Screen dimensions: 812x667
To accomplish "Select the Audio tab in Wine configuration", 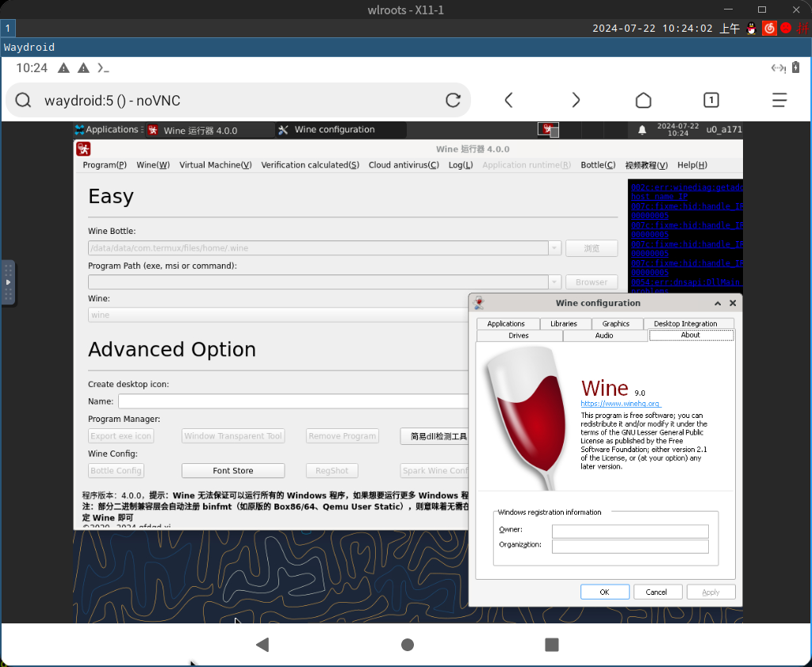I will tap(604, 335).
